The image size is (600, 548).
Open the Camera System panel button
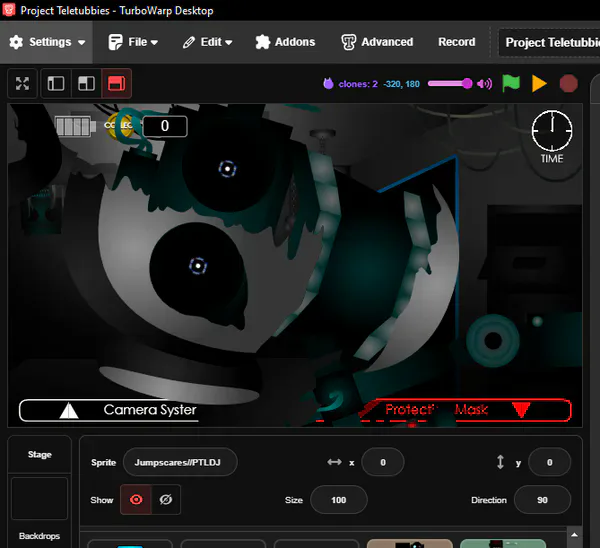point(109,410)
